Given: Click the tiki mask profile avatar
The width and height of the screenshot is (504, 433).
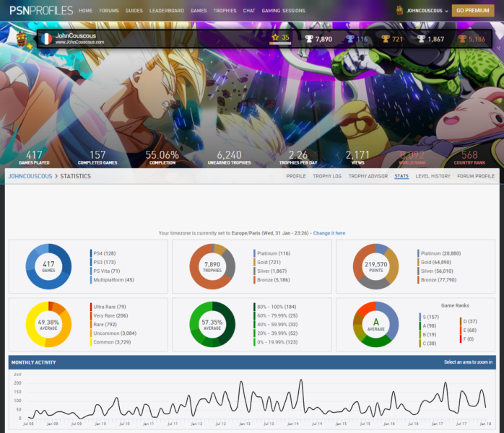Looking at the screenshot, I should (21, 39).
